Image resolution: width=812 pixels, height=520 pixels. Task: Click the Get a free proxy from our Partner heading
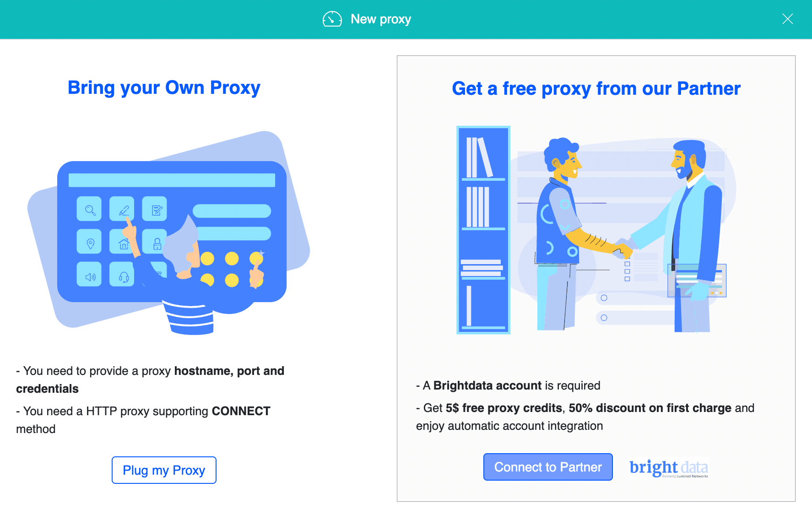pyautogui.click(x=596, y=88)
